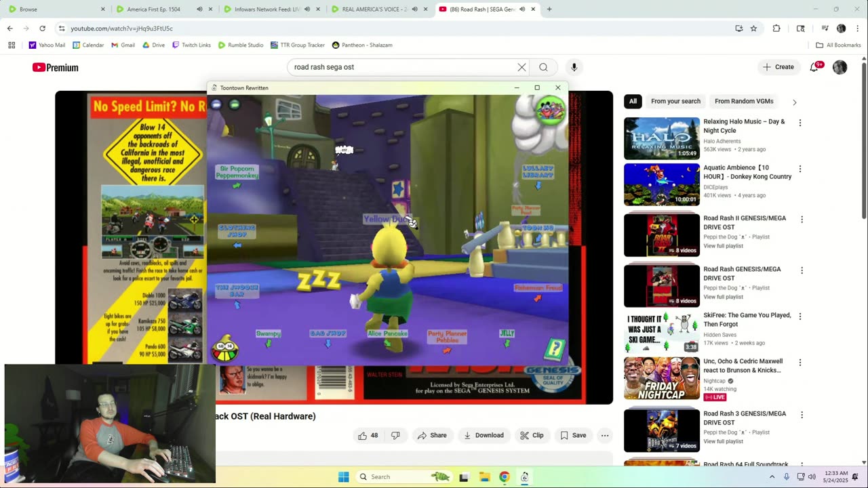Mute the Infowars Network Feed tab
Screen dimensions: 868x488
point(307,9)
